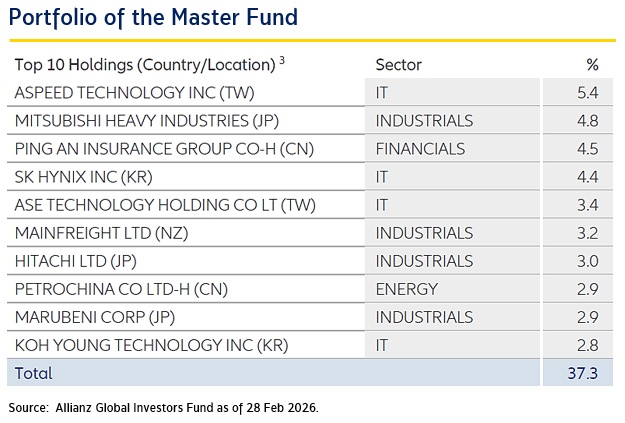
Task: Click the Total row label
Action: click(x=33, y=373)
